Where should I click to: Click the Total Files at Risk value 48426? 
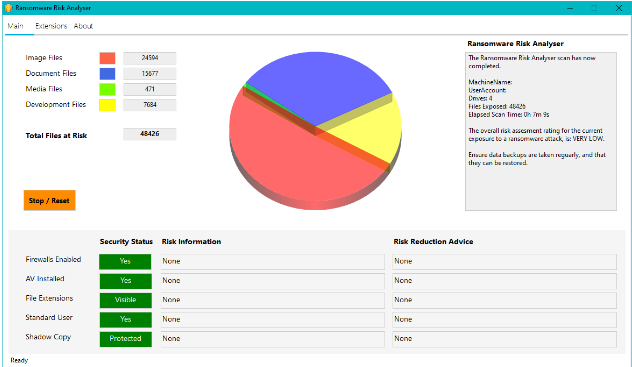point(150,134)
